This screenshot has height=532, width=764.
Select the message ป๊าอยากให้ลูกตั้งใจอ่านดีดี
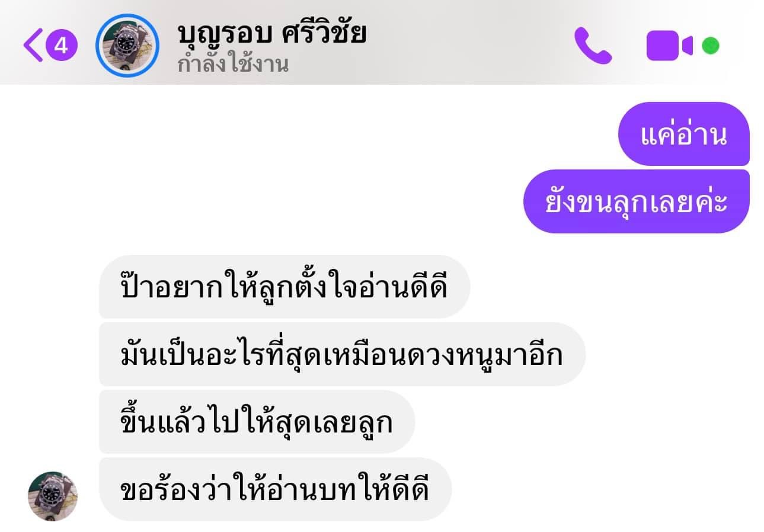point(284,287)
